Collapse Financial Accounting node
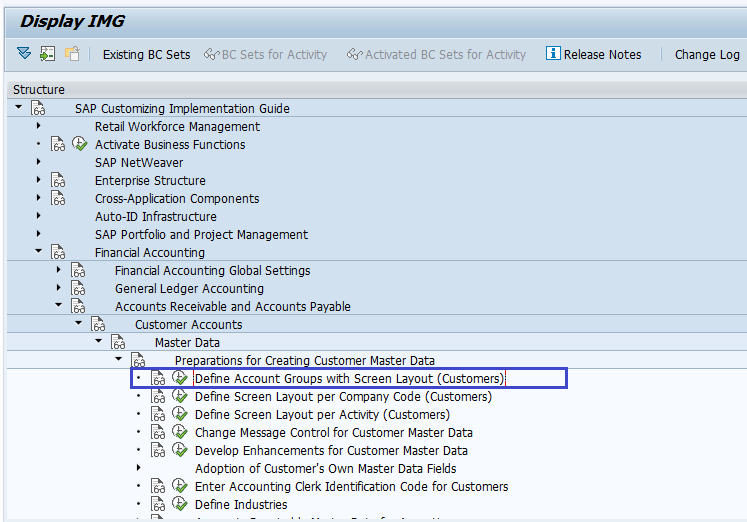 click(39, 251)
